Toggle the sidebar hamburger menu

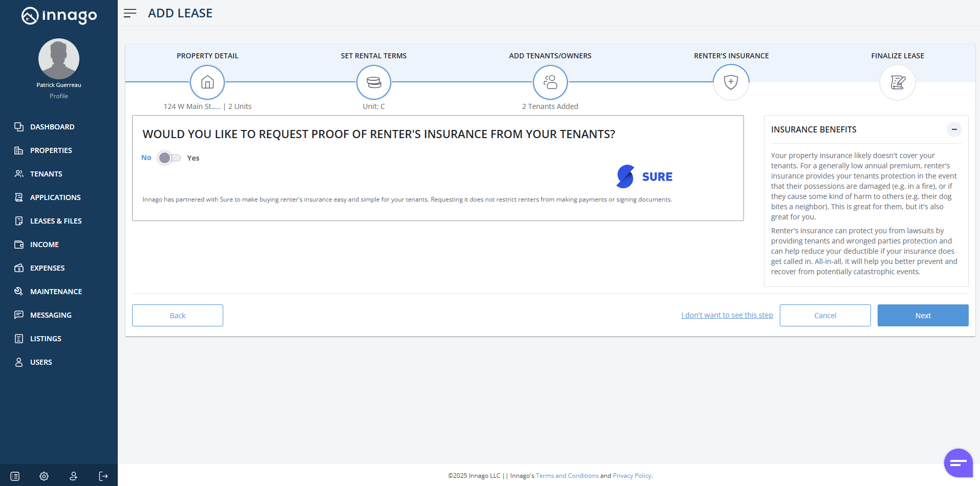[x=130, y=13]
